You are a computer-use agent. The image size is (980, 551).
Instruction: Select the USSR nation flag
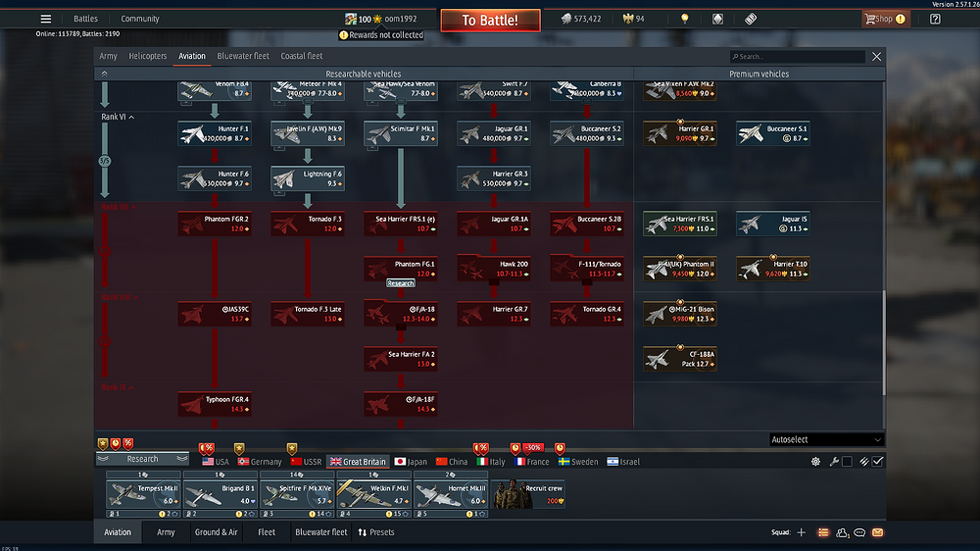tap(306, 462)
